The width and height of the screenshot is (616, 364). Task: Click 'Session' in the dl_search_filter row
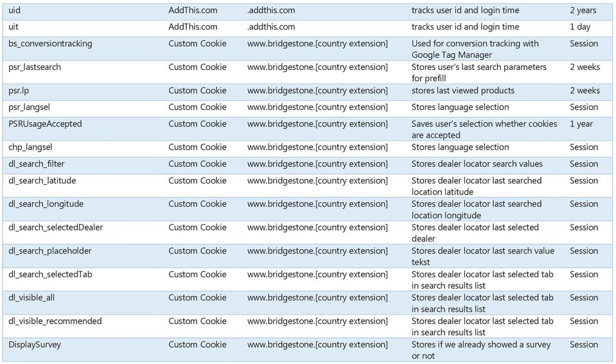click(x=584, y=164)
